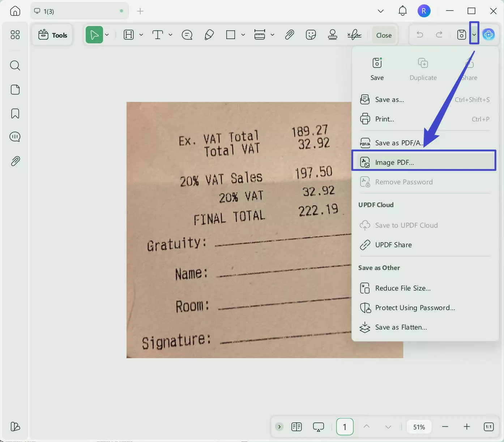
Task: Expand the text tool dropdown arrow
Action: pyautogui.click(x=170, y=35)
